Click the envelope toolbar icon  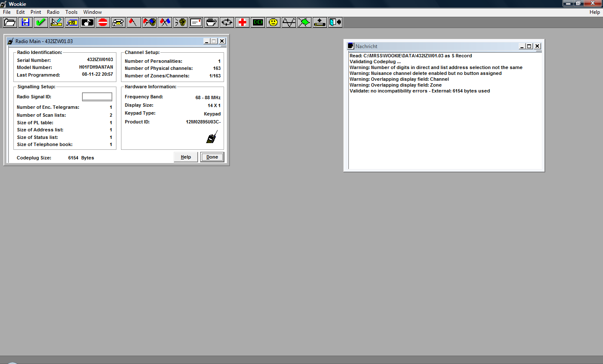196,22
